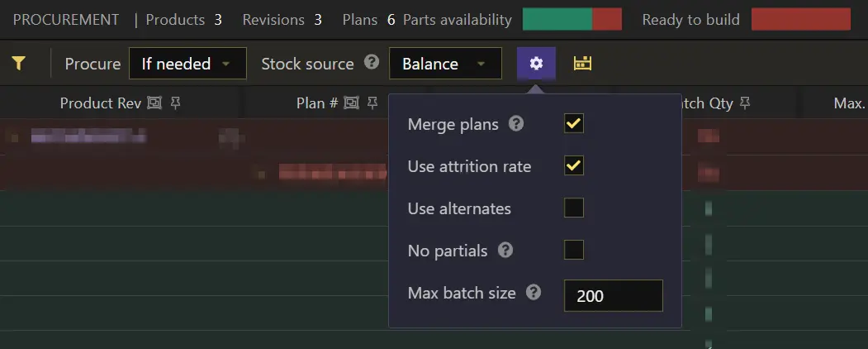Open the procurement settings gear
Viewport: 868px width, 349px height.
[537, 63]
